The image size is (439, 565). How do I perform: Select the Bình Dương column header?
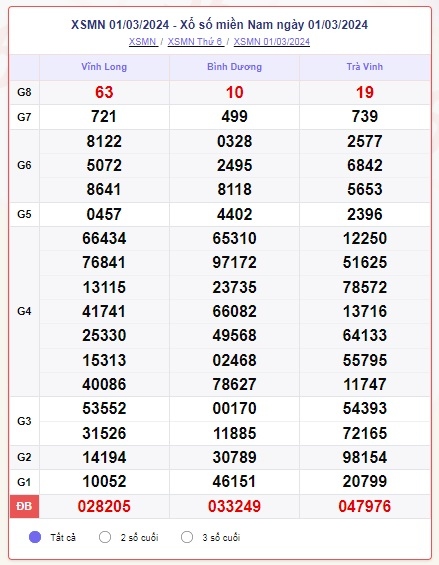pos(234,67)
